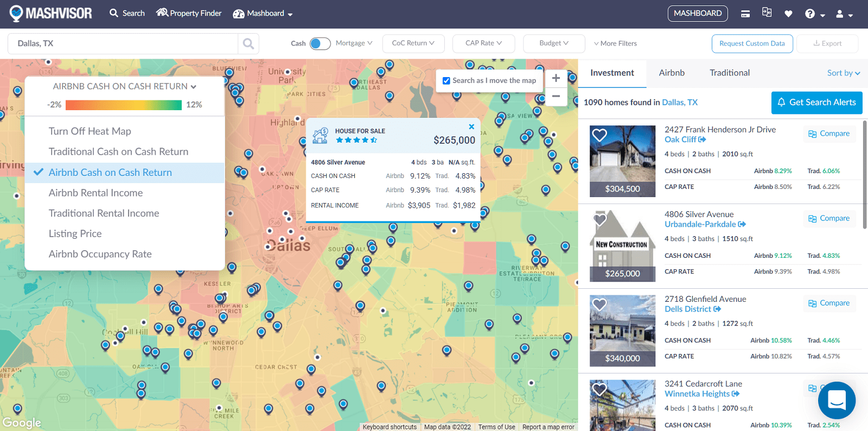Open the Budget filter dropdown
The width and height of the screenshot is (868, 431).
[x=554, y=43]
